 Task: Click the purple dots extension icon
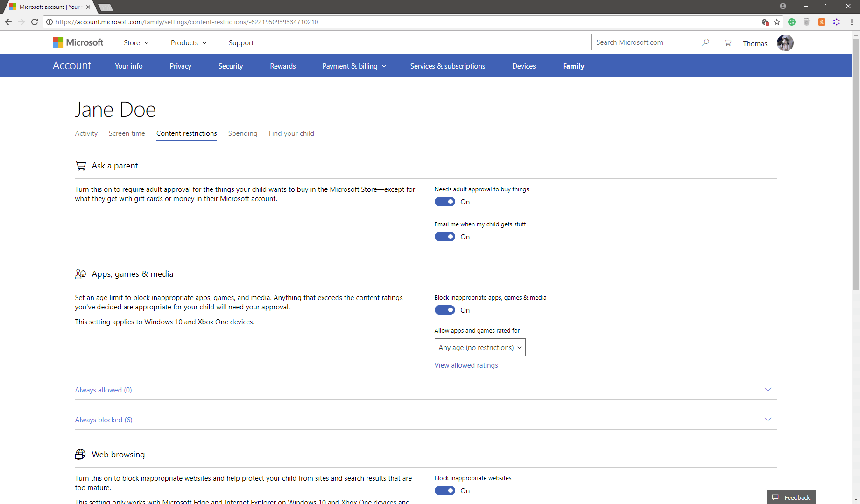coord(837,22)
